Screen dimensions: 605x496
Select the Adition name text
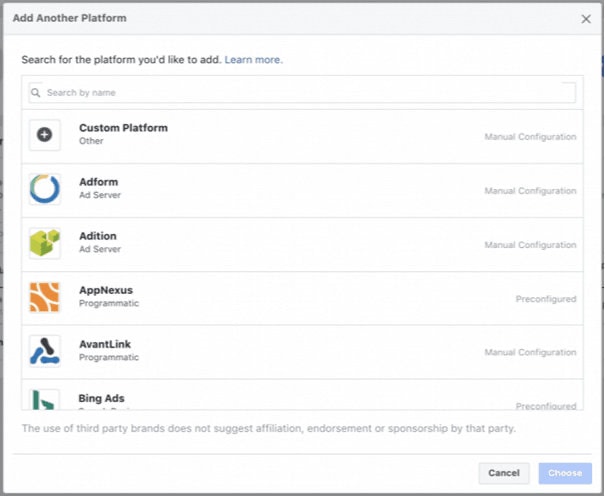pos(98,236)
